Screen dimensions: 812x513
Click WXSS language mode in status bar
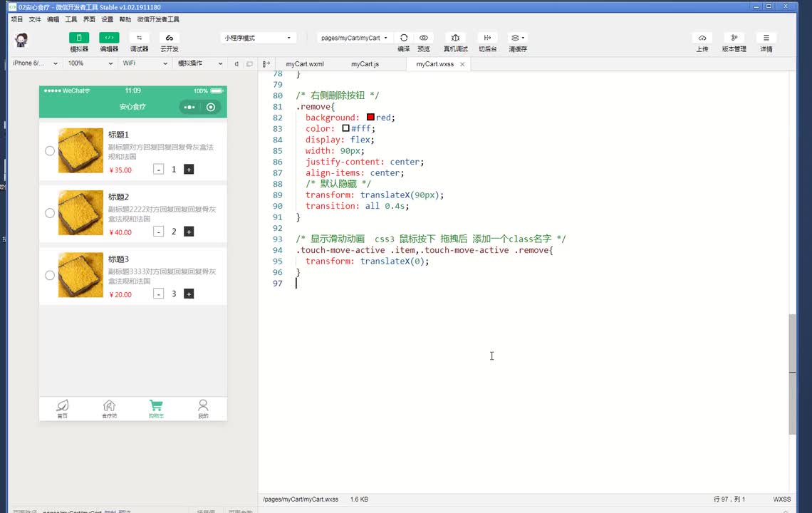coord(782,499)
